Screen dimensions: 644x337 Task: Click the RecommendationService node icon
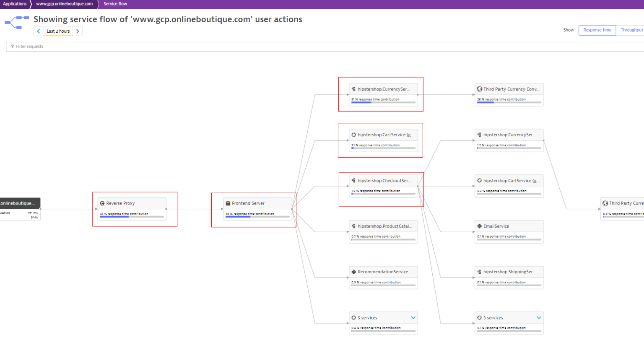(x=353, y=272)
